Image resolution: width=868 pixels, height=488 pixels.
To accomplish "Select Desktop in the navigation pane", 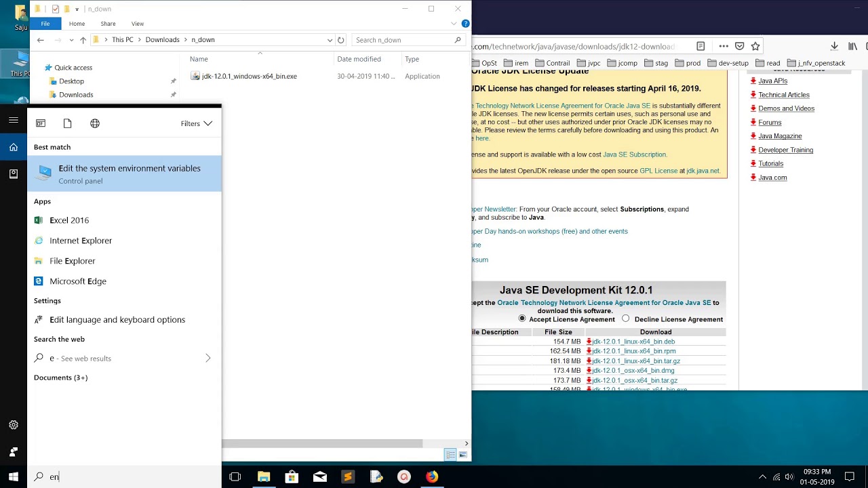I will click(71, 81).
